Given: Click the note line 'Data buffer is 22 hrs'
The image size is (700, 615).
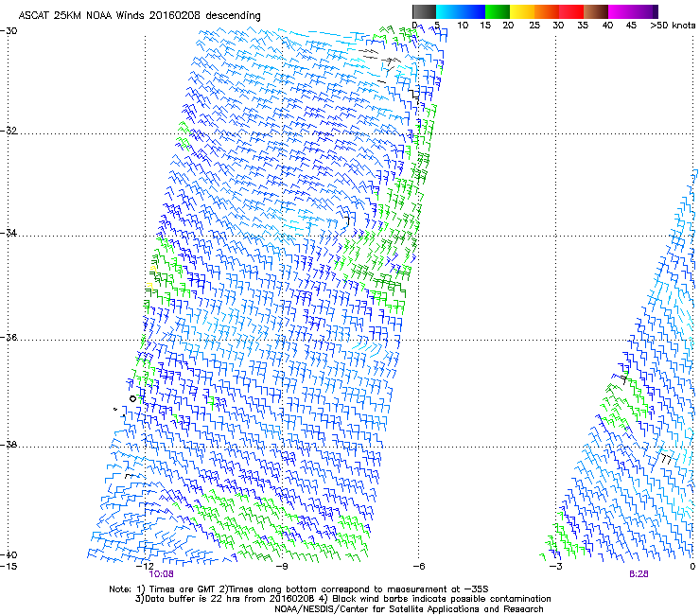Looking at the screenshot, I should click(192, 599).
